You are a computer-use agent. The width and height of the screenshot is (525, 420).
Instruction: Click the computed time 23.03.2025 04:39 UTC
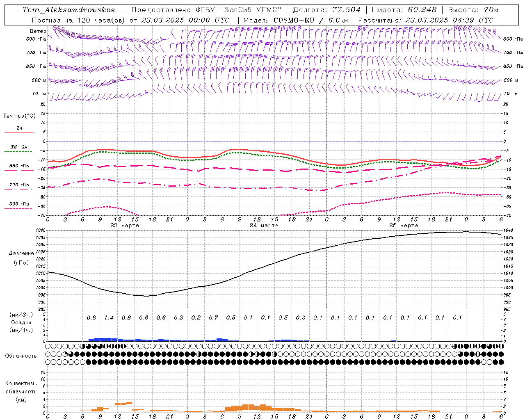click(x=449, y=20)
